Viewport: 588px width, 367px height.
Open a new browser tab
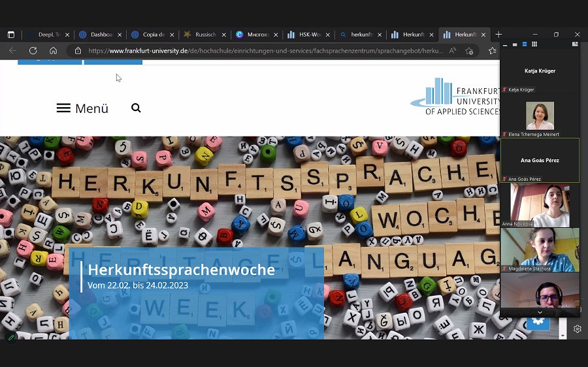point(498,35)
